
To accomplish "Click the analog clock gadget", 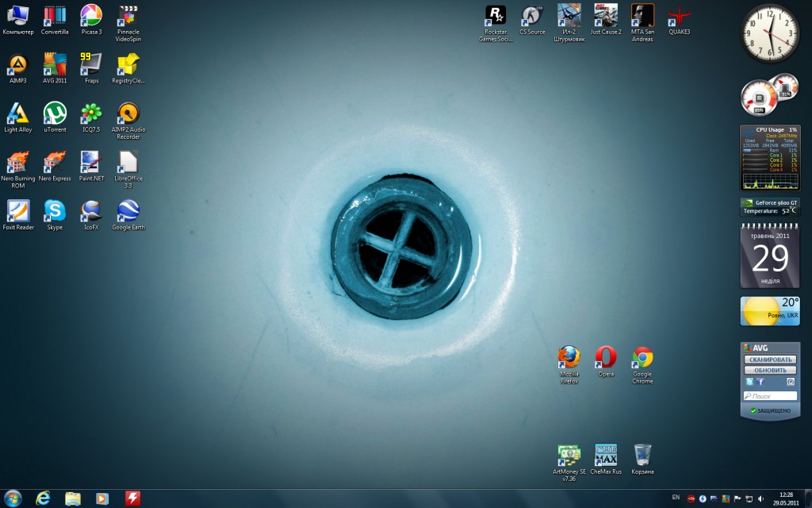I will tap(770, 34).
